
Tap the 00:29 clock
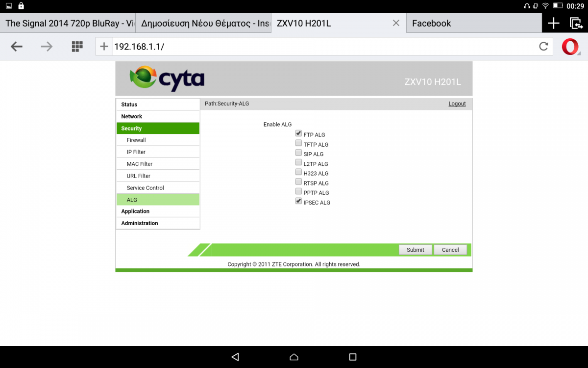coord(575,6)
